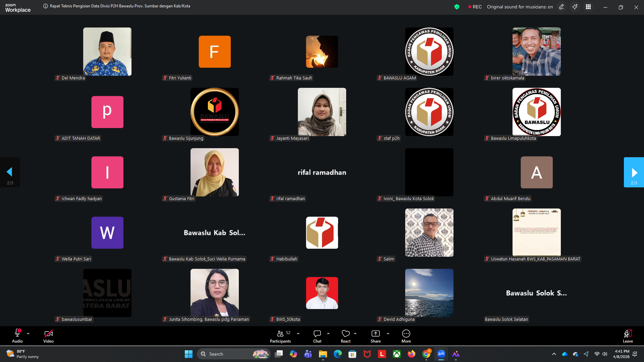Expand the Audio options arrow
644x362 pixels.
28,334
